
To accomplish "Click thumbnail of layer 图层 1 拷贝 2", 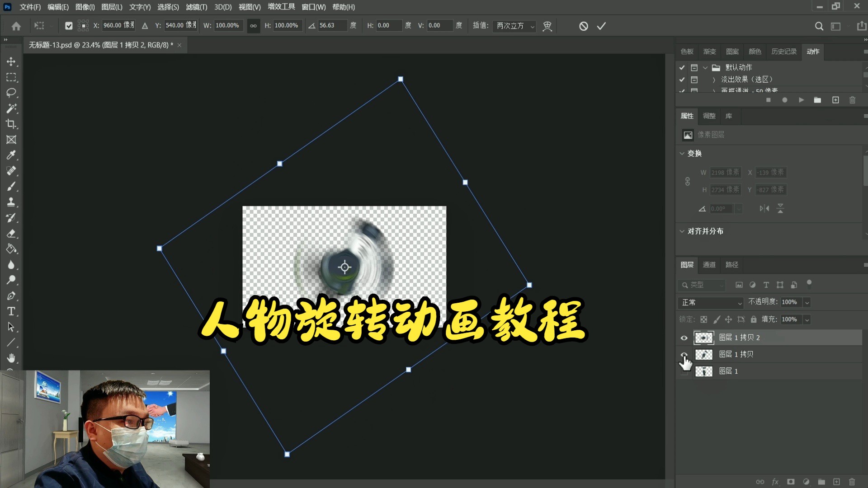I will click(704, 338).
